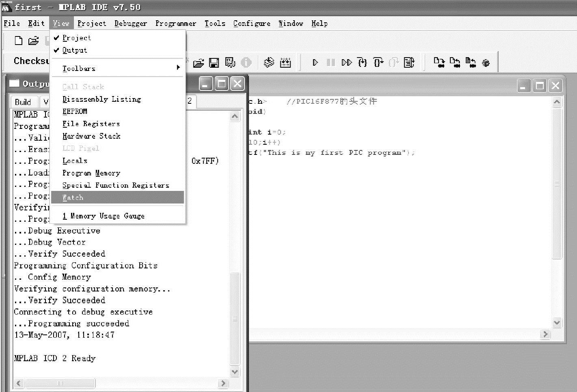Image resolution: width=577 pixels, height=392 pixels.
Task: Click the Open File folder icon
Action: pyautogui.click(x=33, y=41)
